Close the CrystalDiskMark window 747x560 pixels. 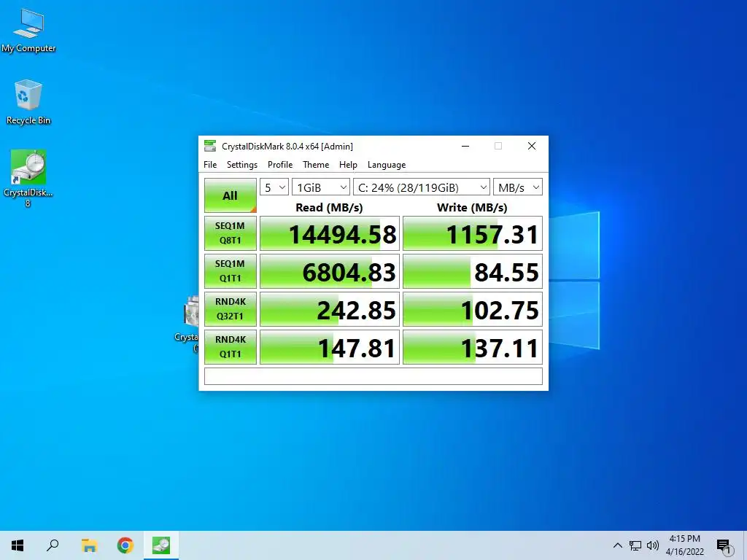point(532,146)
